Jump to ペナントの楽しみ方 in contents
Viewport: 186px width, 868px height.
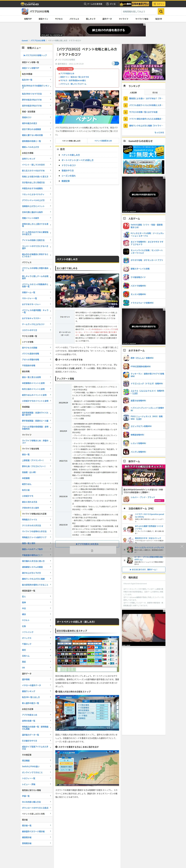pyautogui.click(x=71, y=155)
